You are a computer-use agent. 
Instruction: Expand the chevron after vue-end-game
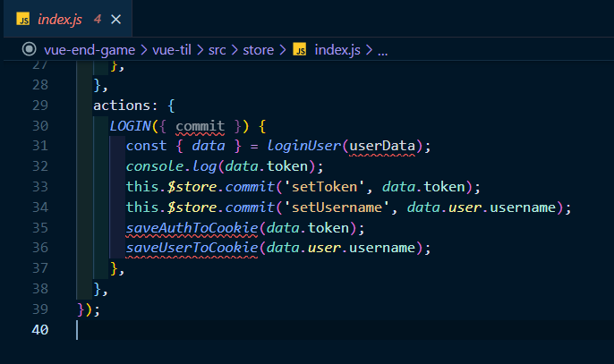click(144, 50)
